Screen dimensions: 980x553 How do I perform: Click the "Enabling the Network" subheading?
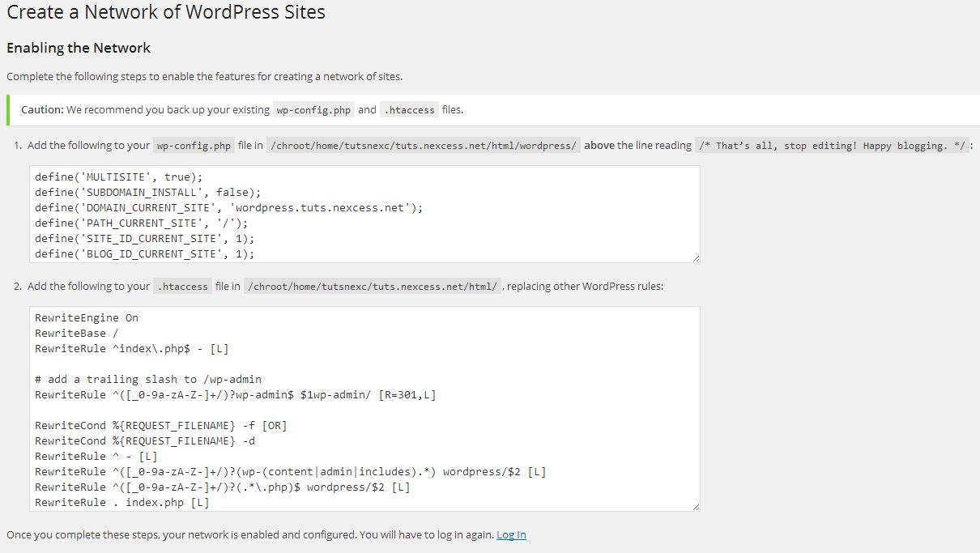point(79,48)
